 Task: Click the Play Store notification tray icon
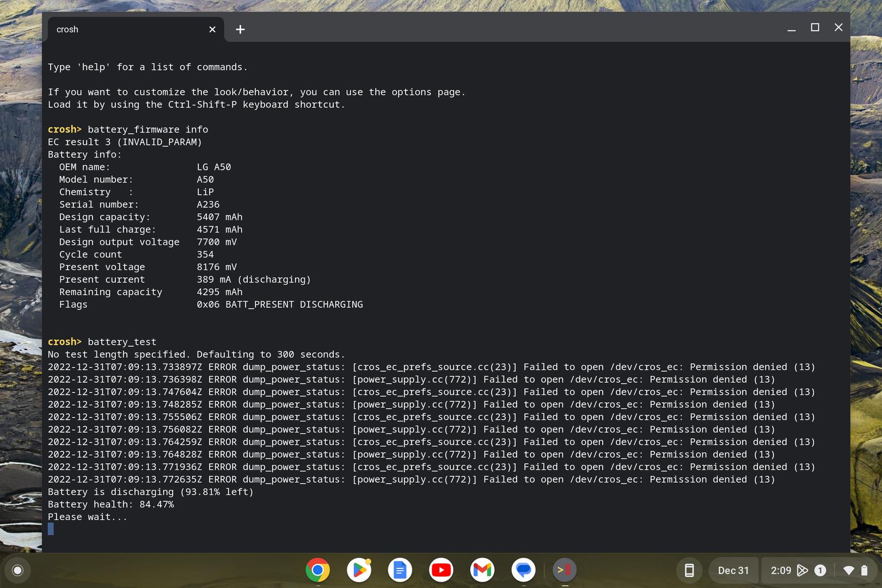point(802,570)
